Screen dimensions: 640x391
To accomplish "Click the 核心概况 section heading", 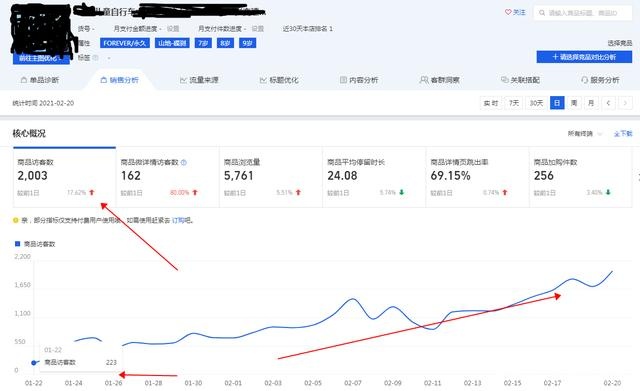I will 29,133.
